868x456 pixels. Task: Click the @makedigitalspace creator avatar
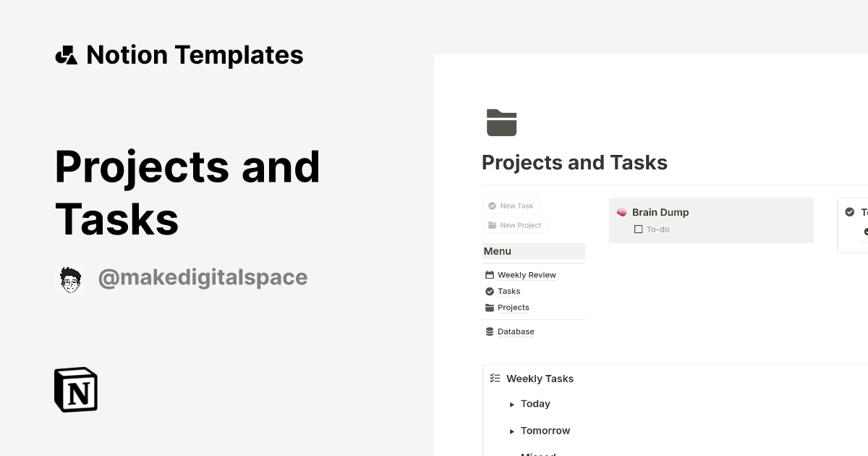(71, 278)
